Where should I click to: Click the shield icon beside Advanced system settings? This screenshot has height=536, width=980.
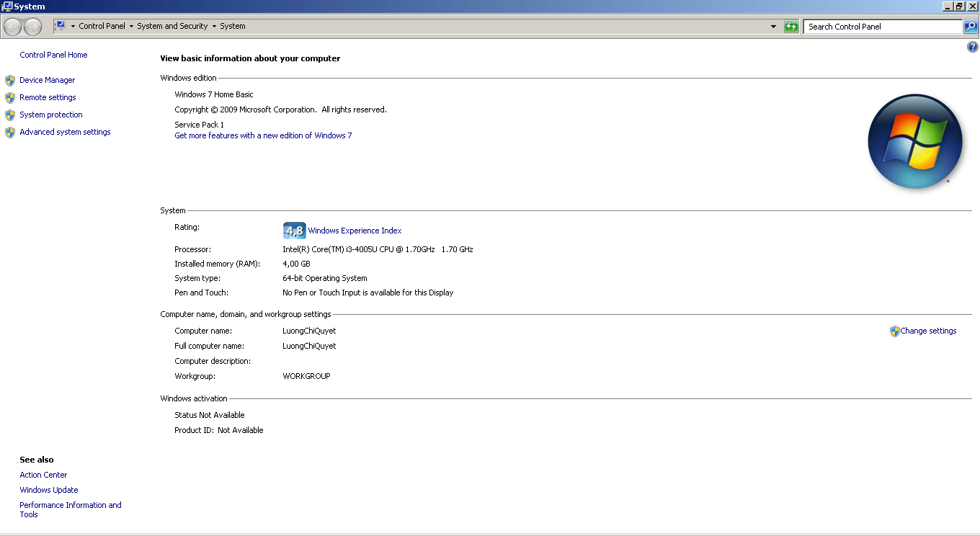tap(10, 133)
